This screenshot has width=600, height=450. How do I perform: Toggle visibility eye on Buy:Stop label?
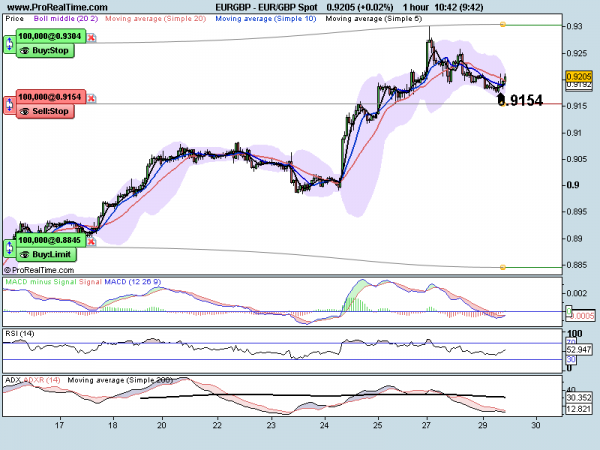[24, 51]
